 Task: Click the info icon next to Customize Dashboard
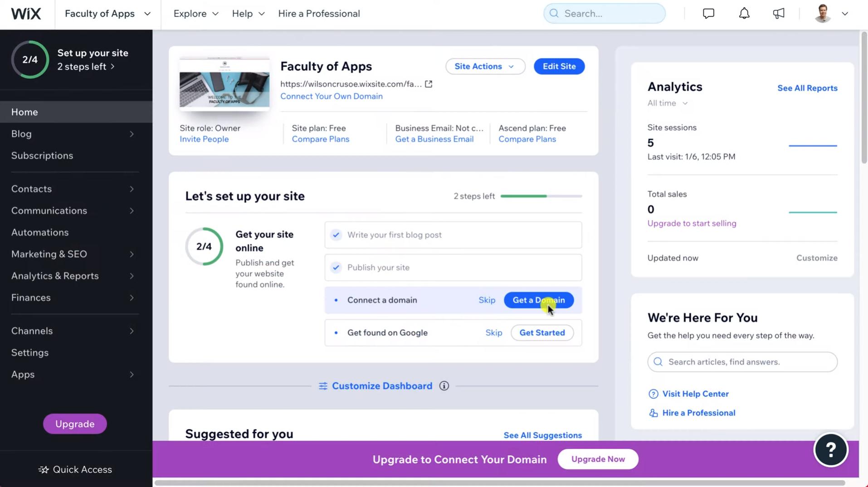coord(444,385)
